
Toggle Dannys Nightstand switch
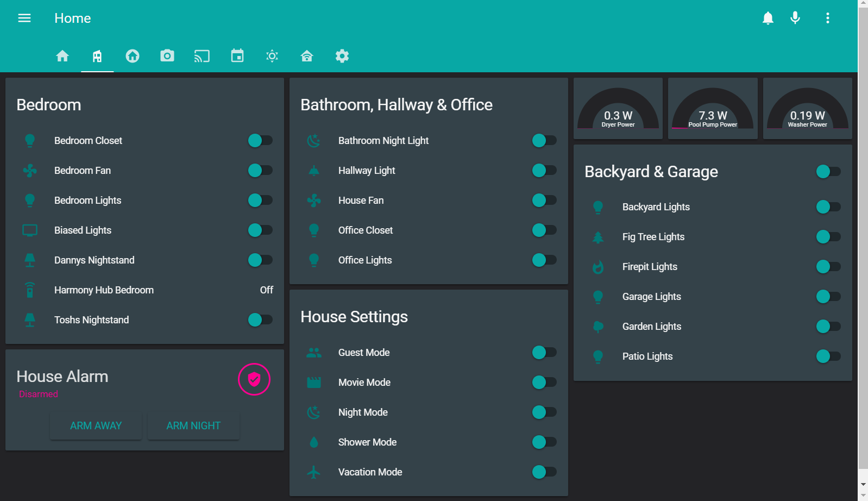pyautogui.click(x=260, y=260)
